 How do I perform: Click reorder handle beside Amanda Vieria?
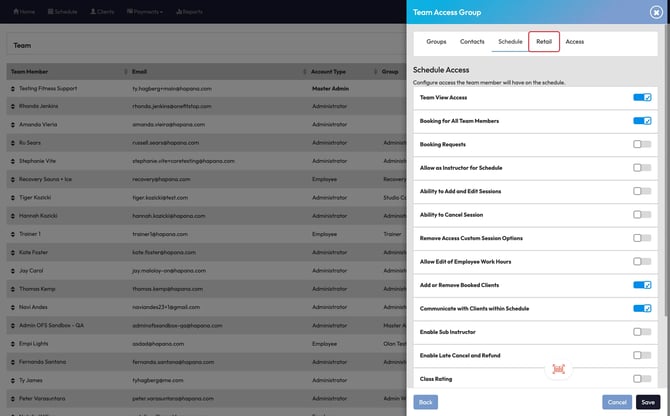click(14, 124)
